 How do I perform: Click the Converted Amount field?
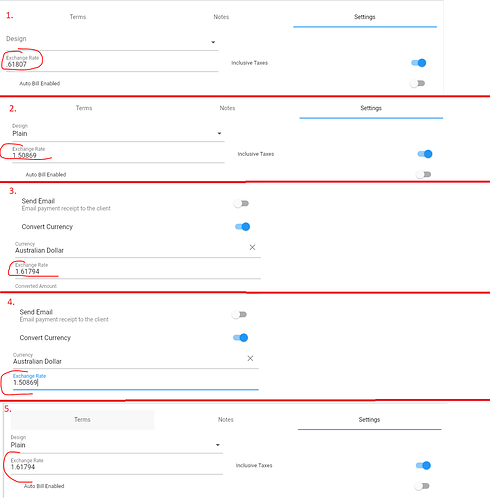(x=138, y=287)
